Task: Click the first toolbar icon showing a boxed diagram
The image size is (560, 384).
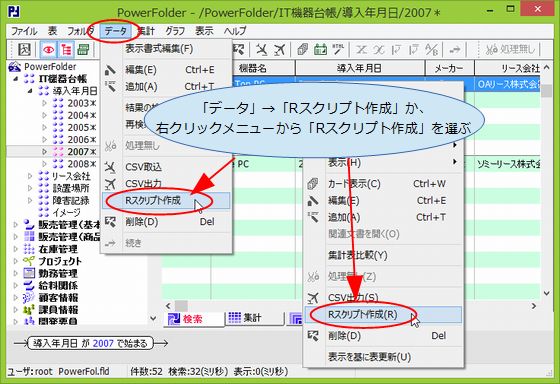Action: pyautogui.click(x=24, y=49)
